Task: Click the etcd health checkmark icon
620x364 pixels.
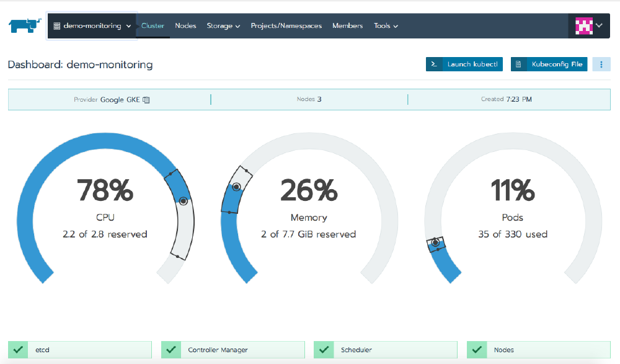Action: (18, 349)
